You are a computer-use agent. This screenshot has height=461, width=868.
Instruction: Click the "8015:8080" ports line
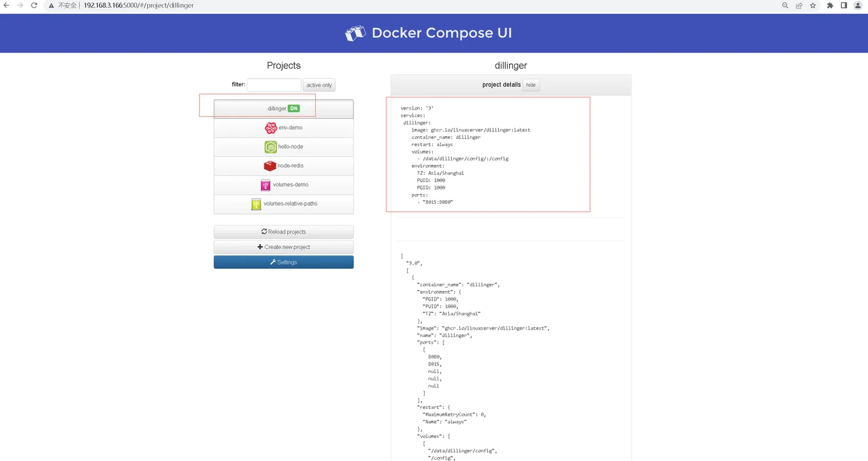tap(435, 202)
